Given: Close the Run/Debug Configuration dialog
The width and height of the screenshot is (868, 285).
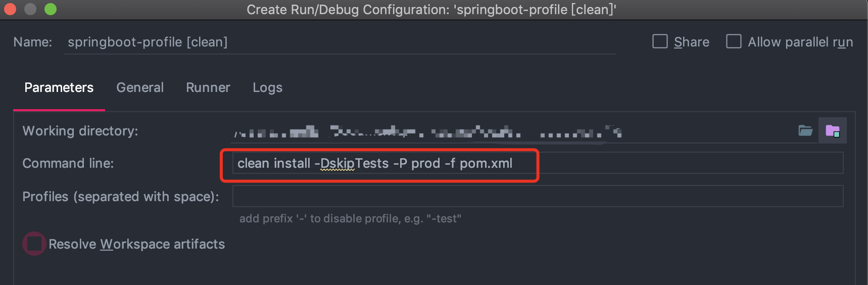Looking at the screenshot, I should click(10, 9).
